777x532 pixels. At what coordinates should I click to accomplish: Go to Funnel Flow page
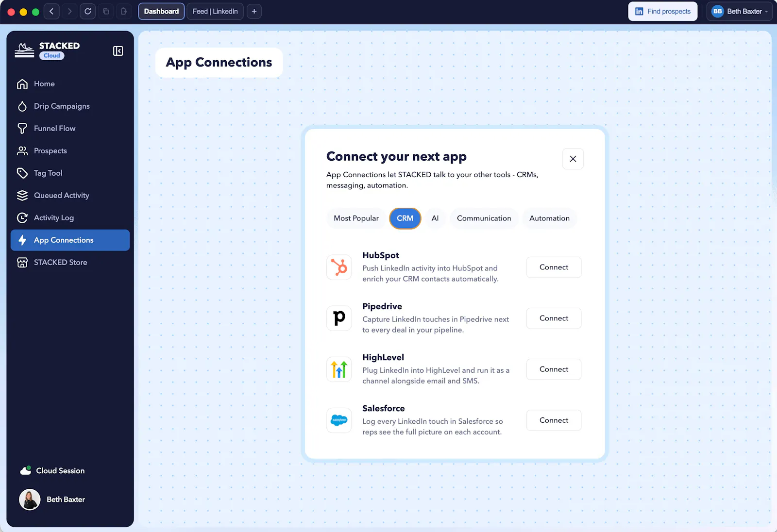[x=70, y=129]
